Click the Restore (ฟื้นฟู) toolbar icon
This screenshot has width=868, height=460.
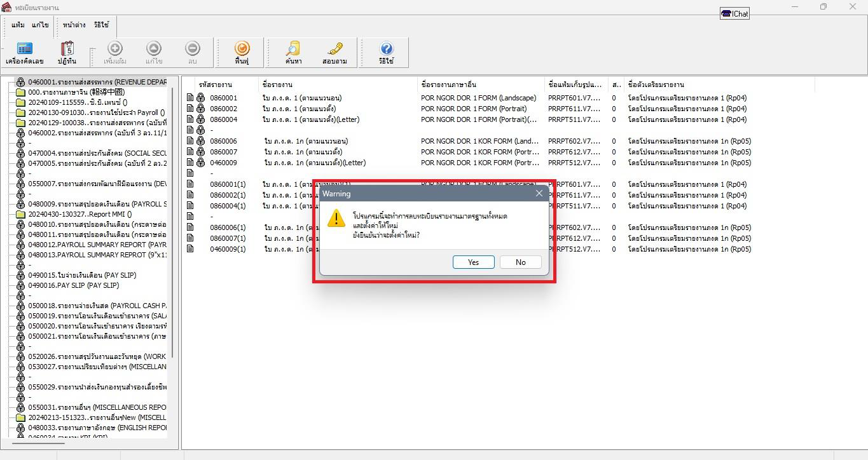click(242, 49)
